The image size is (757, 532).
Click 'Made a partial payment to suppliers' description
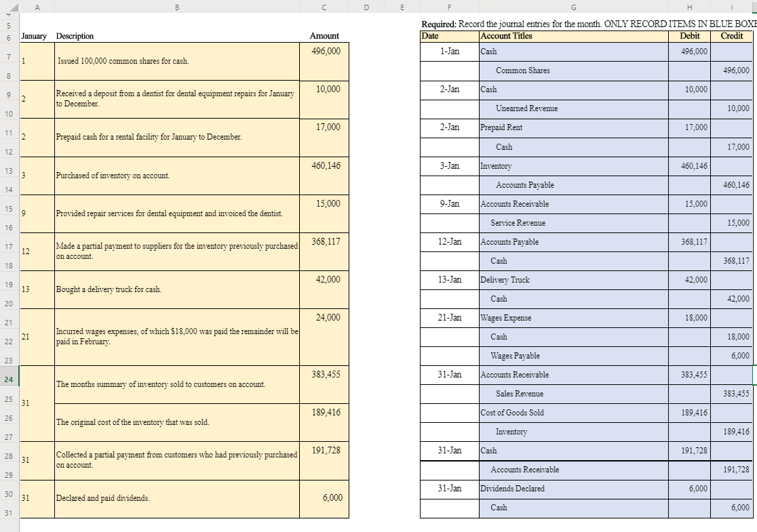[x=176, y=251]
